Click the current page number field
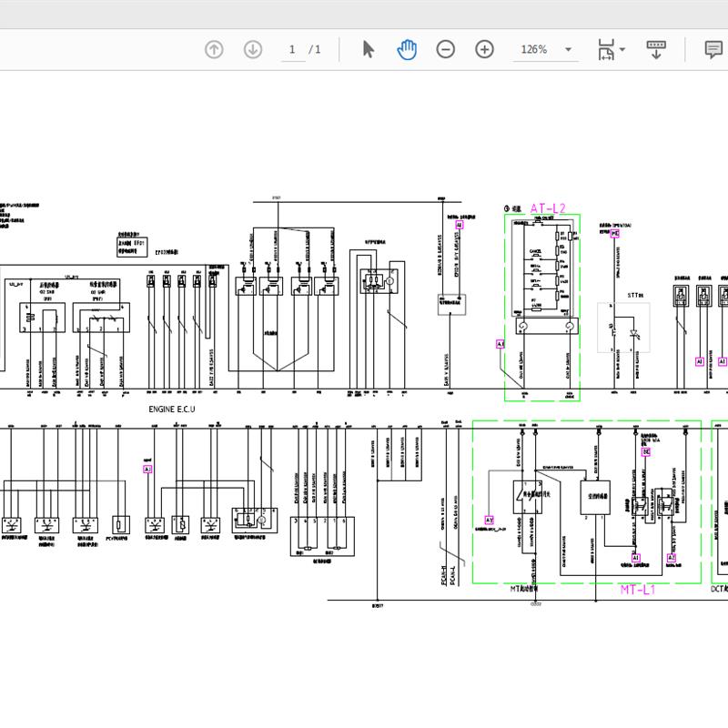Screen dimensions: 728x728 click(x=292, y=50)
